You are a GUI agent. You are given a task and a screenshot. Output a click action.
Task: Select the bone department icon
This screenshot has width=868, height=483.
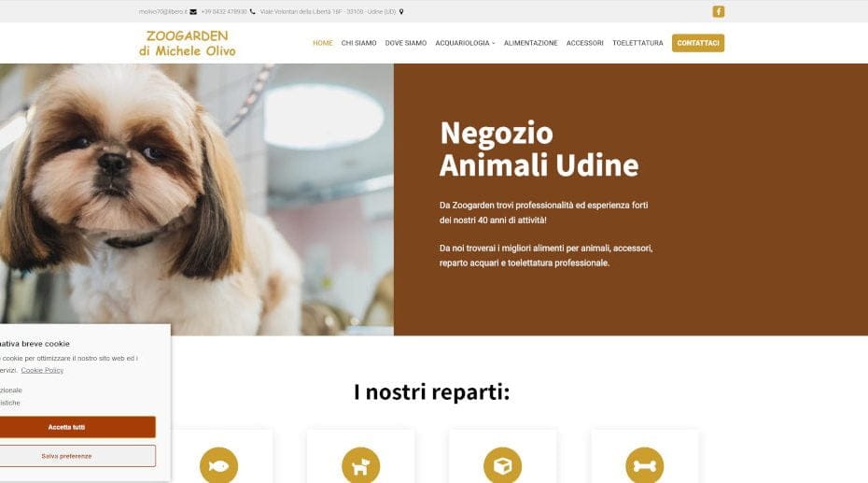tap(644, 466)
